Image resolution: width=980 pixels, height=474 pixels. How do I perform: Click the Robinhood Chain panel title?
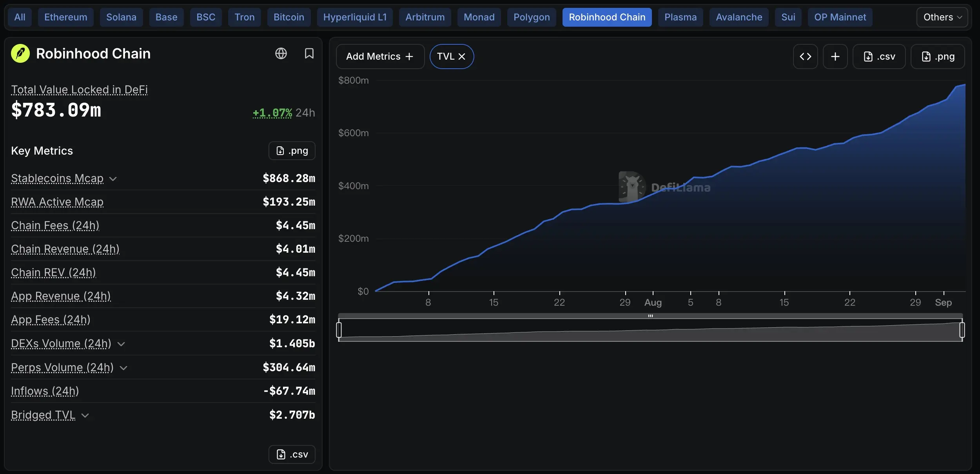point(93,54)
